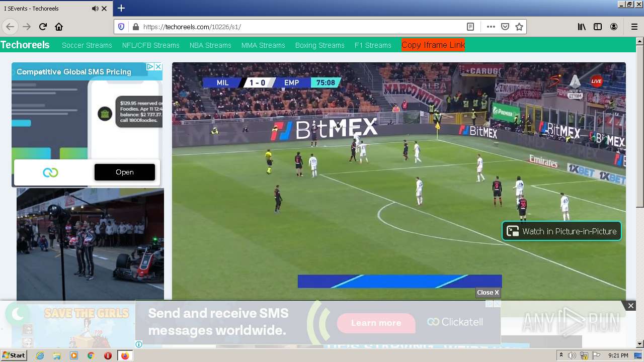This screenshot has height=362, width=644.
Task: Open File Explorer from taskbar
Action: (57, 355)
